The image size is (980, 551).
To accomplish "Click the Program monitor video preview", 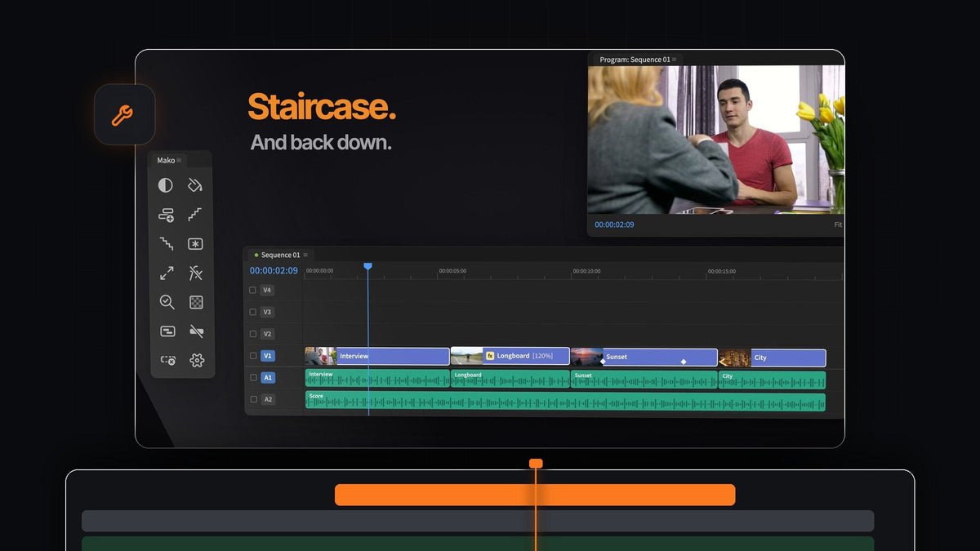I will pyautogui.click(x=716, y=140).
